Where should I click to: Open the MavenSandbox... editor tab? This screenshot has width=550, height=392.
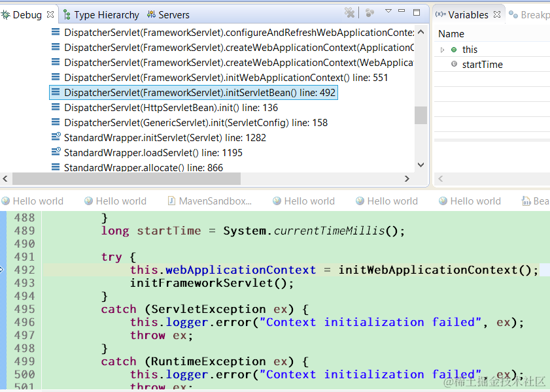click(x=209, y=201)
